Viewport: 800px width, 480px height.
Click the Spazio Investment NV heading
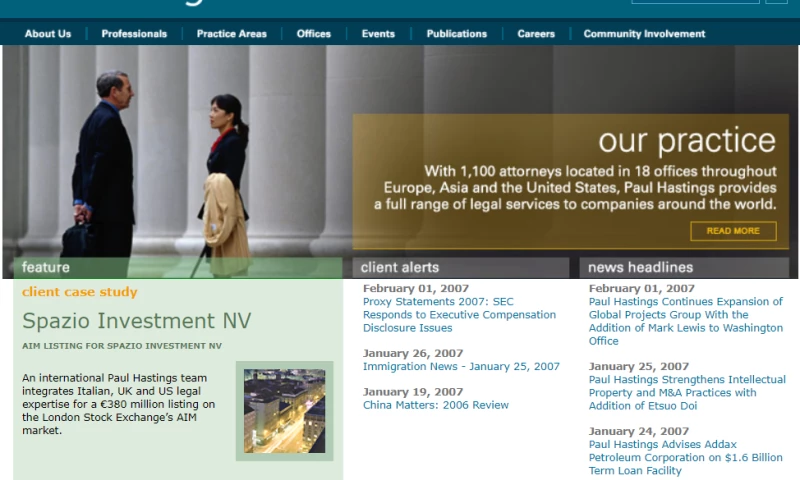(x=137, y=321)
